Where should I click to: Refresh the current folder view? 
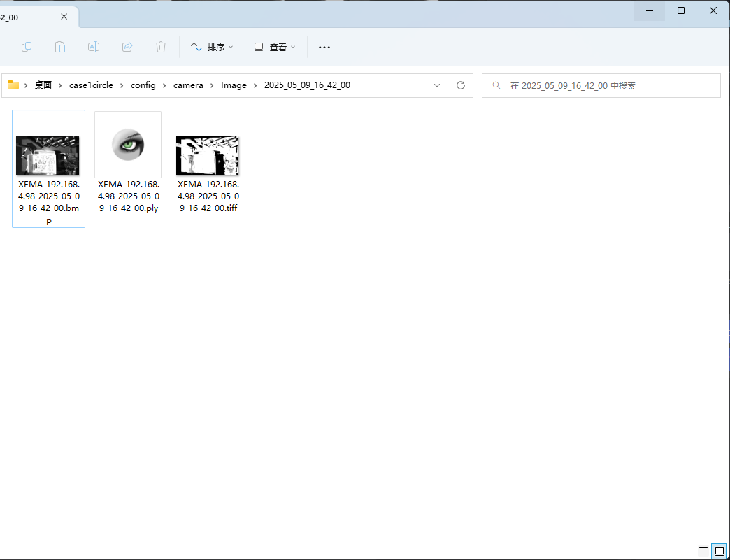tap(461, 85)
